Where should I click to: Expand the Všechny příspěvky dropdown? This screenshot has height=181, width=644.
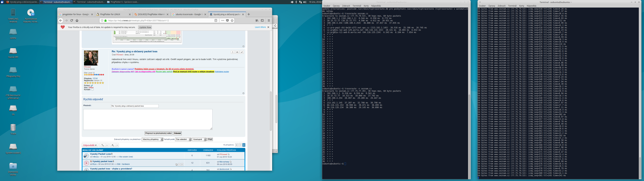[x=152, y=139]
